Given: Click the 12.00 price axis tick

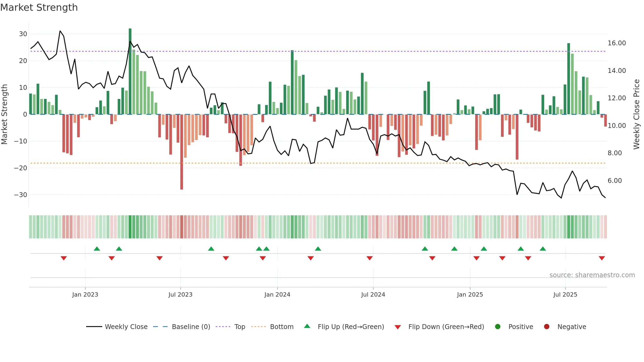Looking at the screenshot, I should pyautogui.click(x=617, y=98).
